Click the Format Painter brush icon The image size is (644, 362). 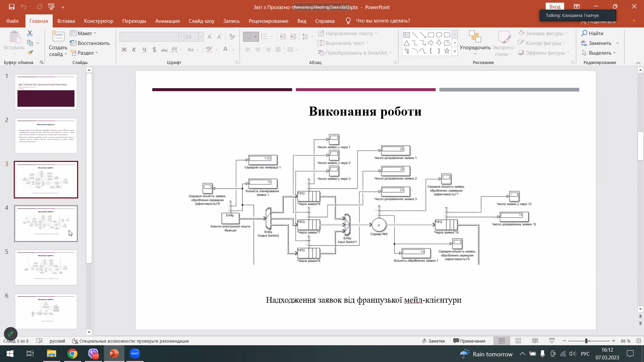click(x=30, y=53)
